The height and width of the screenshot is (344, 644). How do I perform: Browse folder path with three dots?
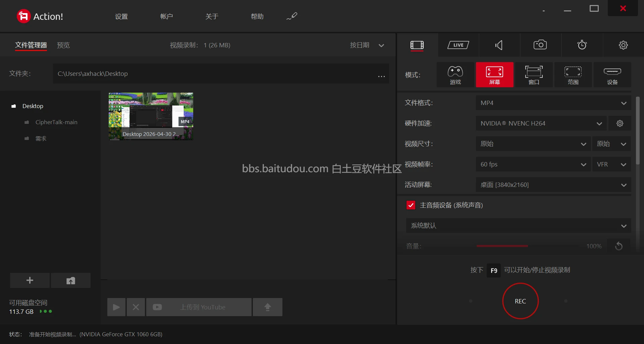tap(381, 76)
